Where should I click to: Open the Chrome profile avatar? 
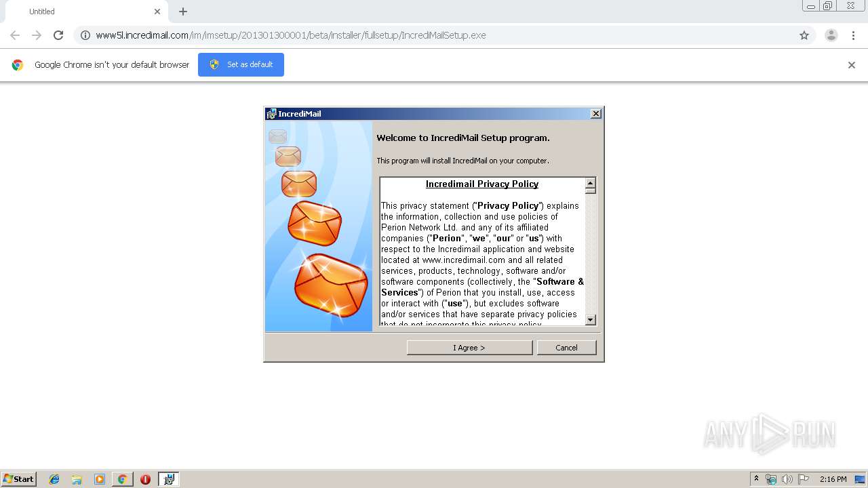(831, 35)
